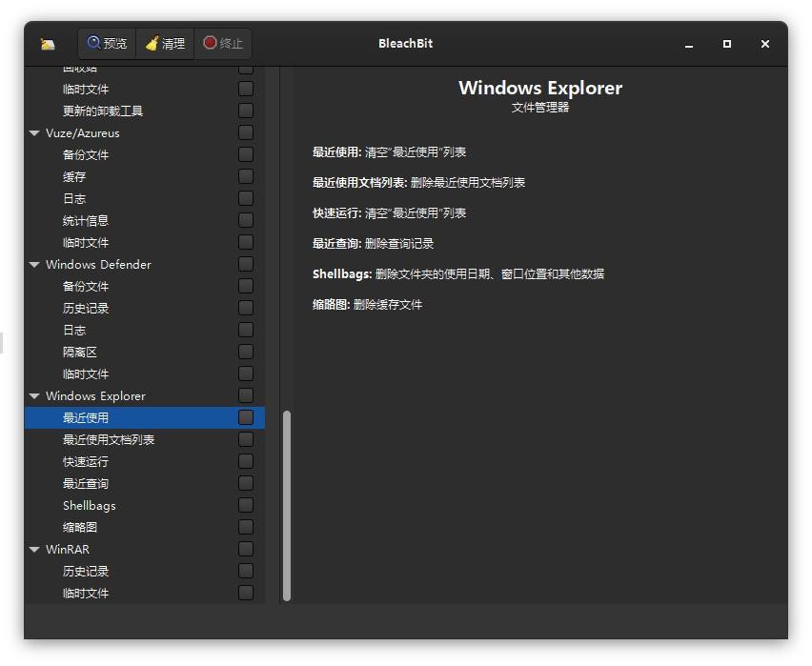The height and width of the screenshot is (666, 812).
Task: Click the 终止 abort button
Action: [x=223, y=44]
